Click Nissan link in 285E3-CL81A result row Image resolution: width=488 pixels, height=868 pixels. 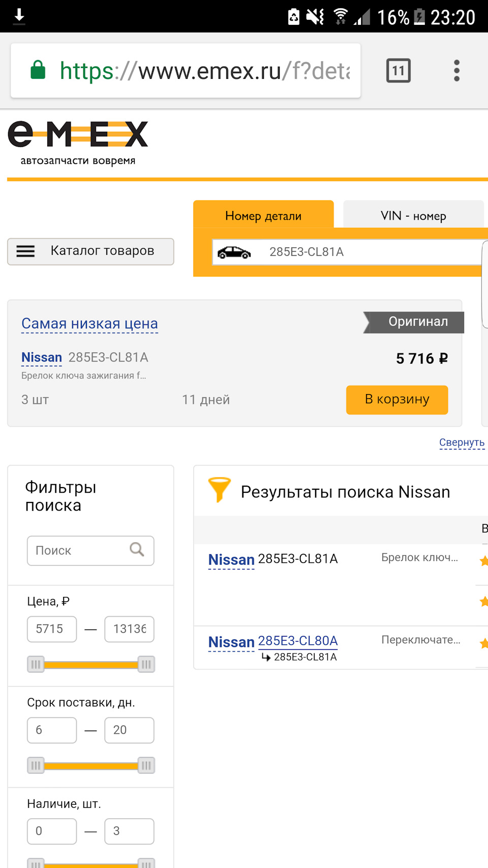click(231, 560)
